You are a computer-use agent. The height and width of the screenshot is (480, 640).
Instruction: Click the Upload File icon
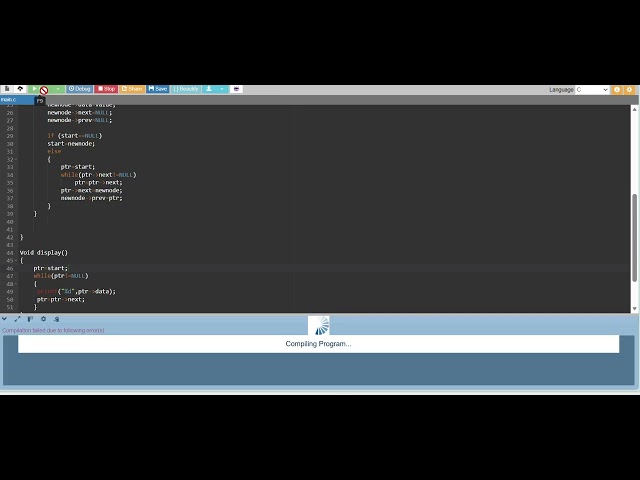click(20, 89)
